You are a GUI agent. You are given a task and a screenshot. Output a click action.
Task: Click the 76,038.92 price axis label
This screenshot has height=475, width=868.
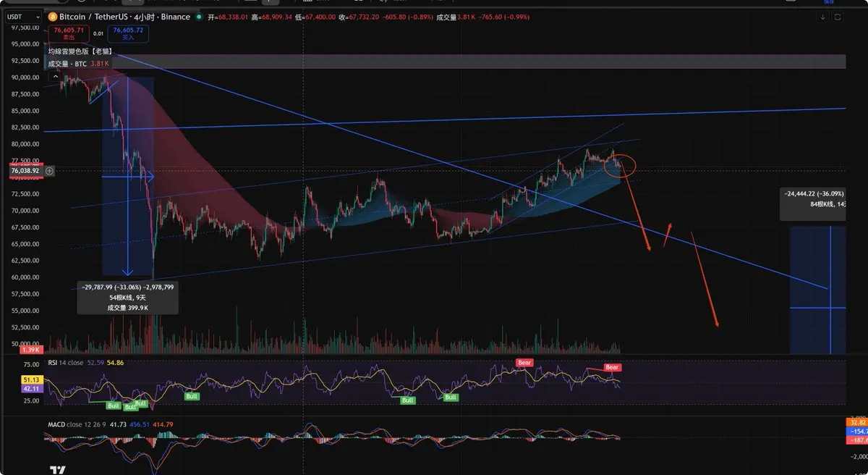click(25, 172)
